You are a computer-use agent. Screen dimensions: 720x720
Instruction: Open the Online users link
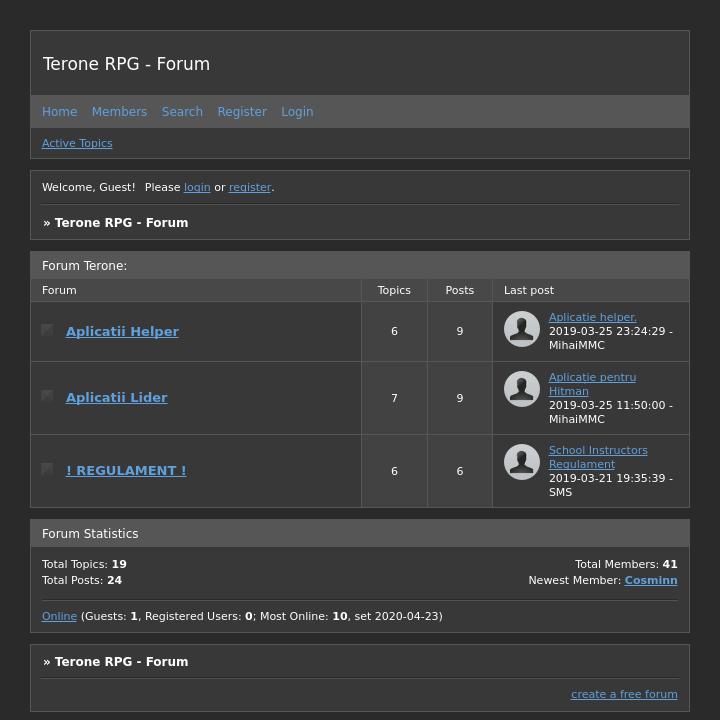tap(59, 616)
